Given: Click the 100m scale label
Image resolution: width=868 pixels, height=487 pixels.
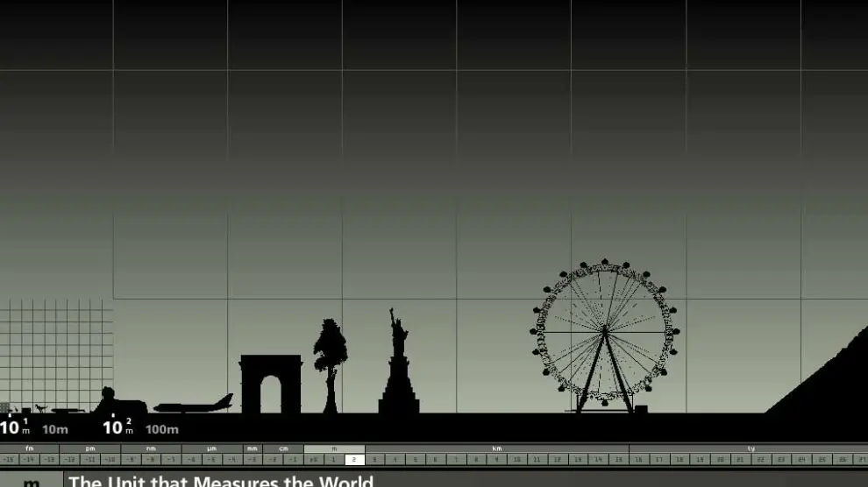Looking at the screenshot, I should pos(161,429).
